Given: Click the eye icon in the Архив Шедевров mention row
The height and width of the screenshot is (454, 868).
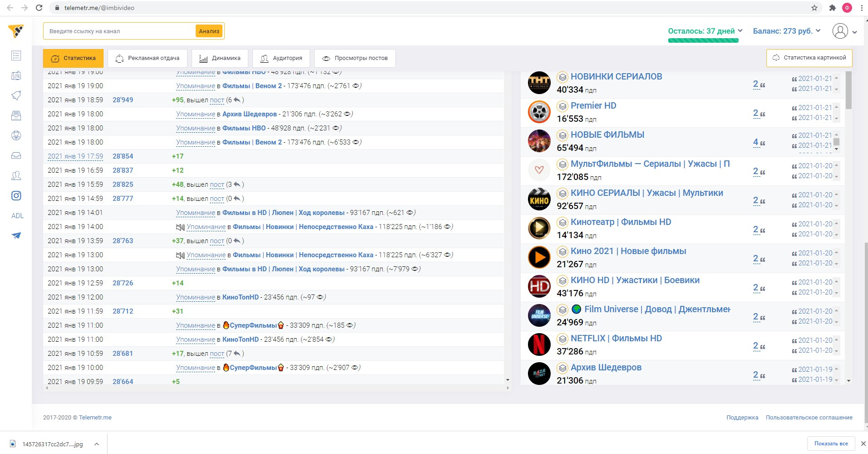Looking at the screenshot, I should click(348, 114).
